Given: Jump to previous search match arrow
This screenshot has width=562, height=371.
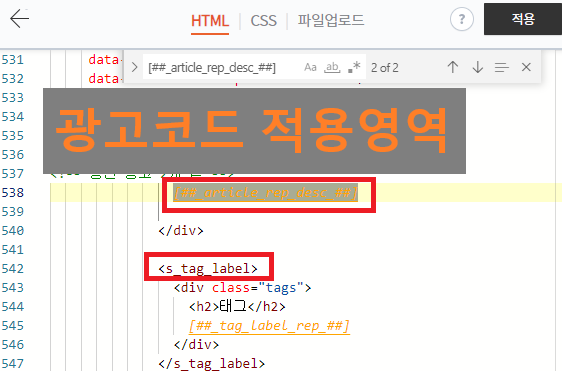Looking at the screenshot, I should 453,67.
